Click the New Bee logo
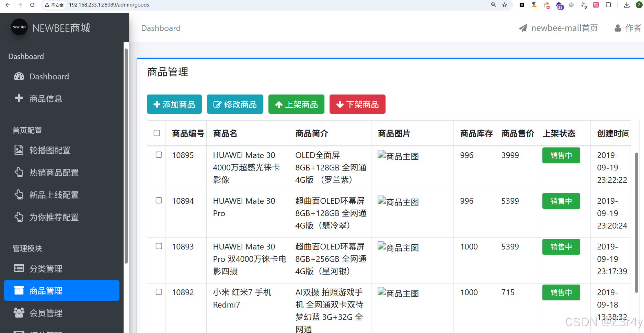This screenshot has height=333, width=644. (x=19, y=27)
